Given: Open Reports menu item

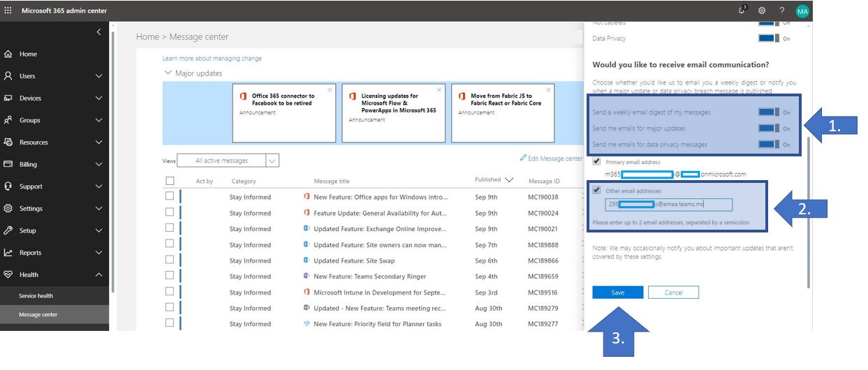Looking at the screenshot, I should click(54, 253).
